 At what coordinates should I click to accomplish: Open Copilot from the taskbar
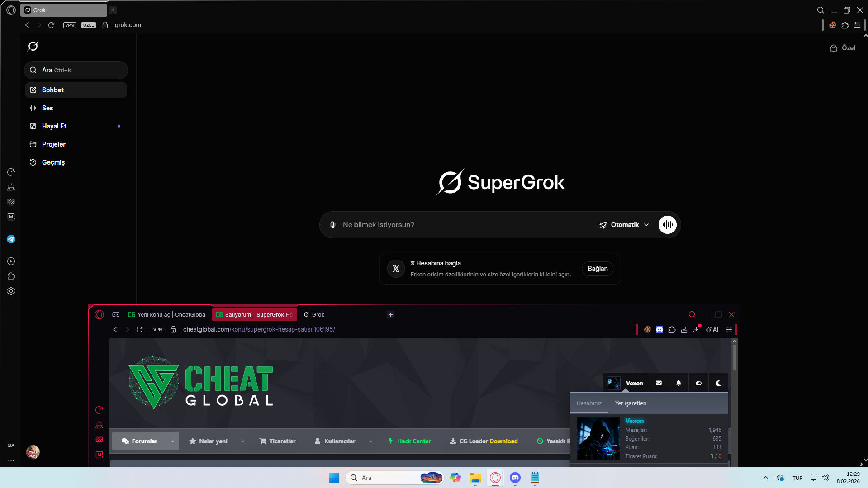pos(455,478)
